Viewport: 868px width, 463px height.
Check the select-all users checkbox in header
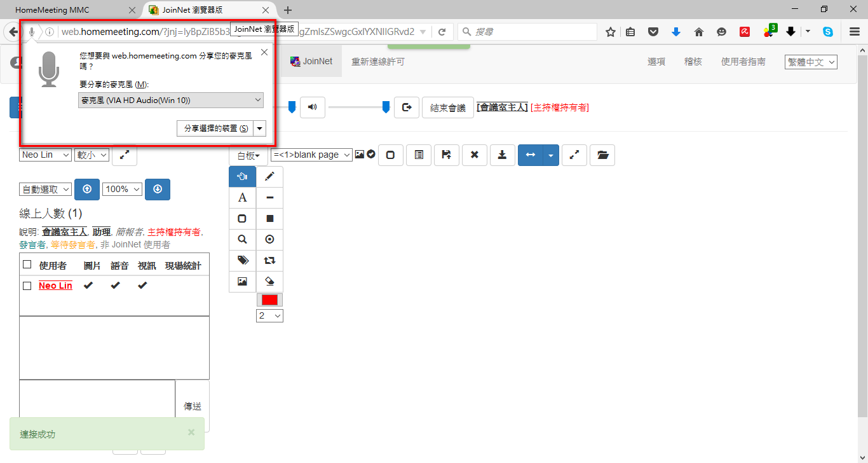(x=27, y=265)
